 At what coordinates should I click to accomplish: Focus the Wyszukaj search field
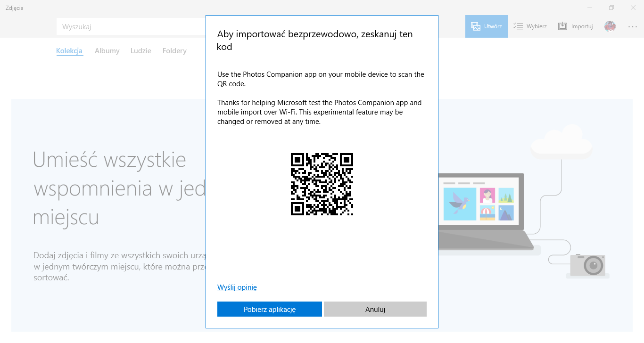pos(131,26)
